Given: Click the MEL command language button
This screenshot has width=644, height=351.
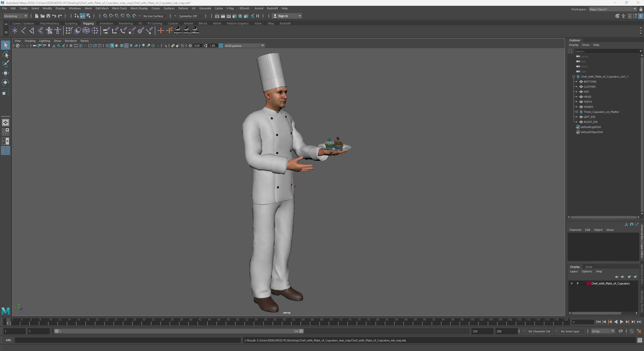Looking at the screenshot, I should tap(9, 340).
